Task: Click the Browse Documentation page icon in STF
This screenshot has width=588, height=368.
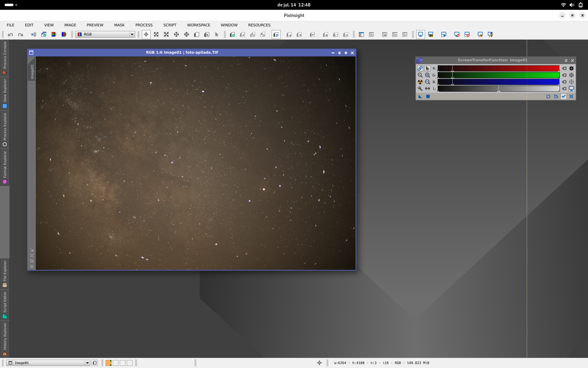Action: click(556, 97)
